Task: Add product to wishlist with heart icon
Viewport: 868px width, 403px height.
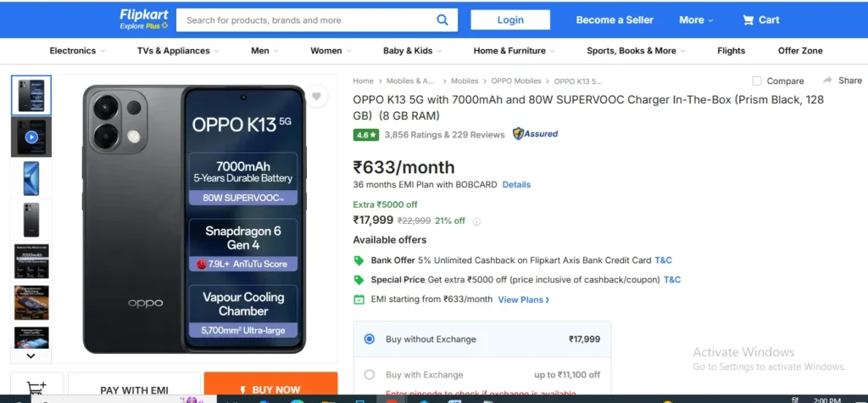Action: coord(316,96)
